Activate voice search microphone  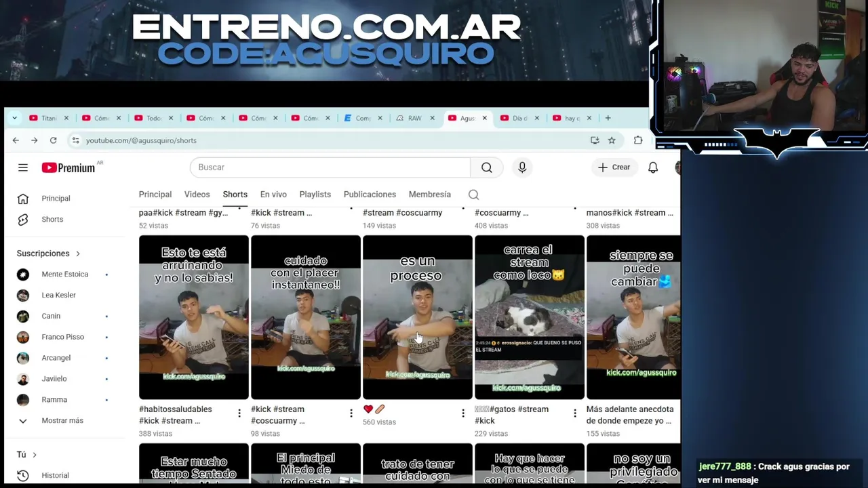coord(522,167)
